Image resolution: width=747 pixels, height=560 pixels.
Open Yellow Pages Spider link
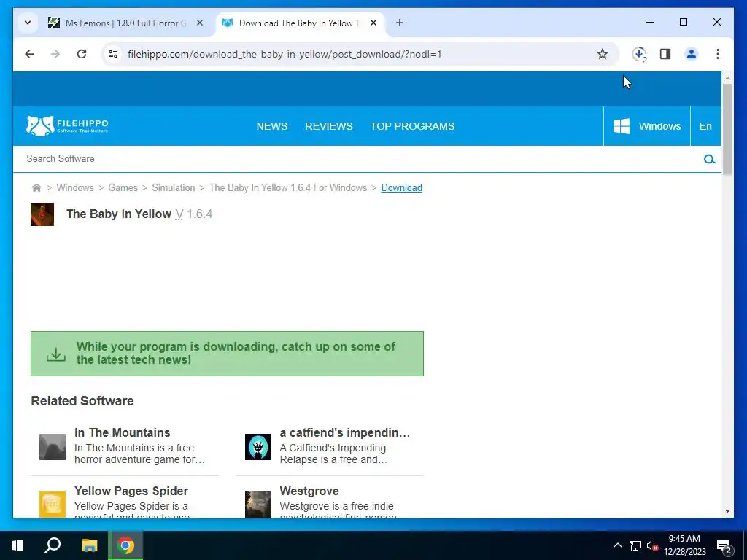[x=131, y=491]
